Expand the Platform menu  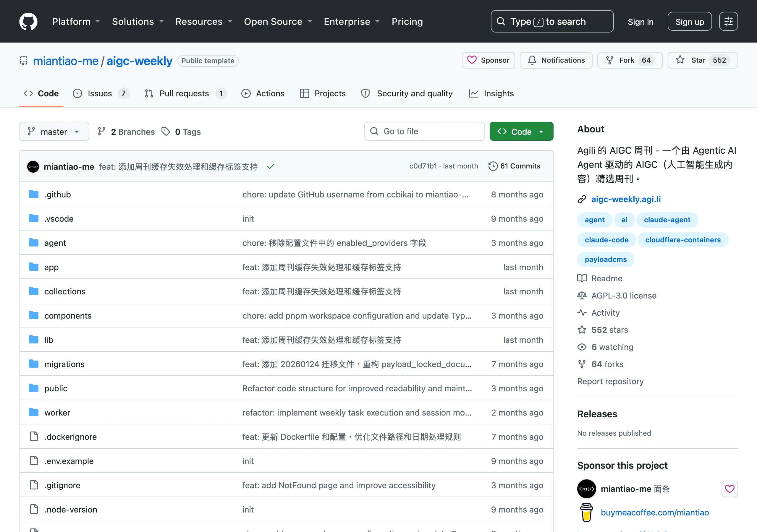(x=76, y=21)
